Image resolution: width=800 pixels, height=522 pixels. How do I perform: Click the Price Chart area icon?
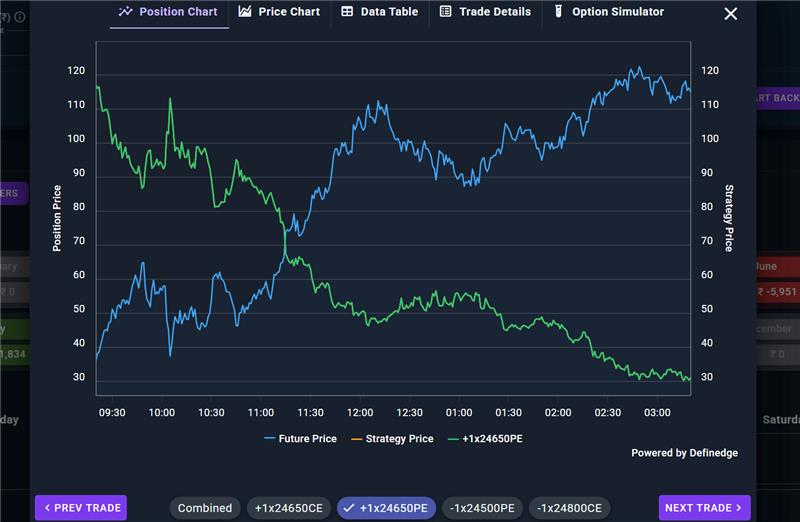pos(245,11)
